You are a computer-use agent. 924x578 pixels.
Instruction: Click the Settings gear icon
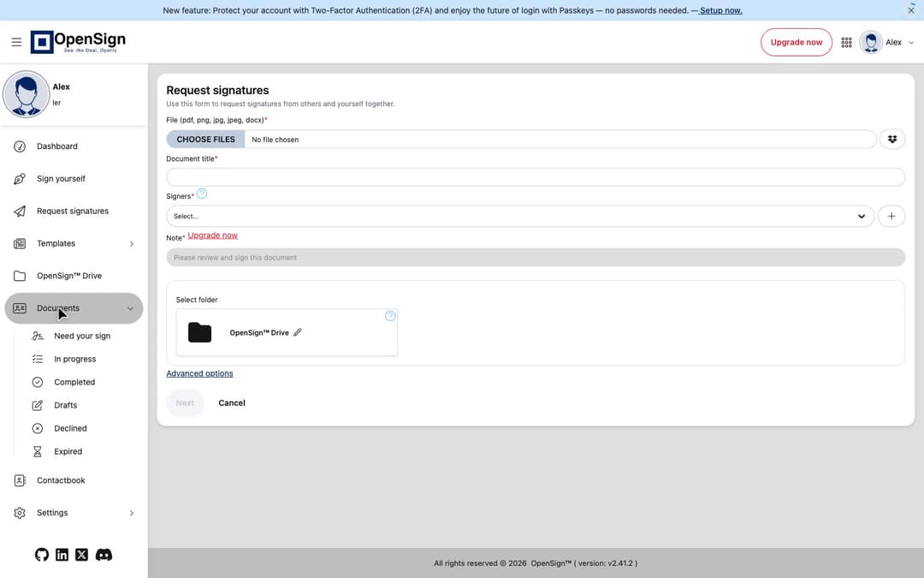20,513
